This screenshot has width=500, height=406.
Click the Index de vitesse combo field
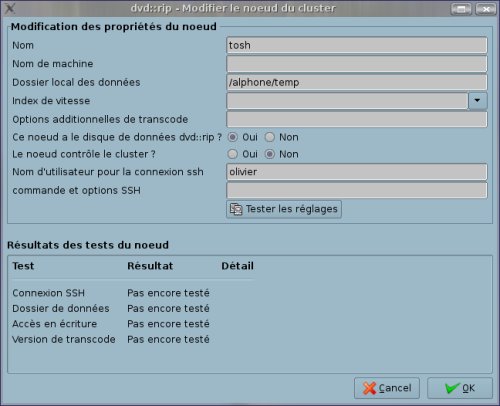pos(347,101)
